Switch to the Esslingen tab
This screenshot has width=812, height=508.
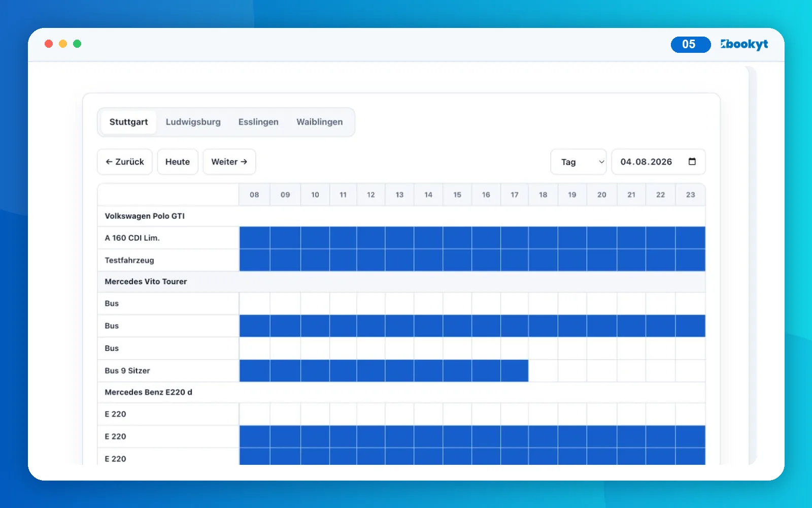pos(258,122)
